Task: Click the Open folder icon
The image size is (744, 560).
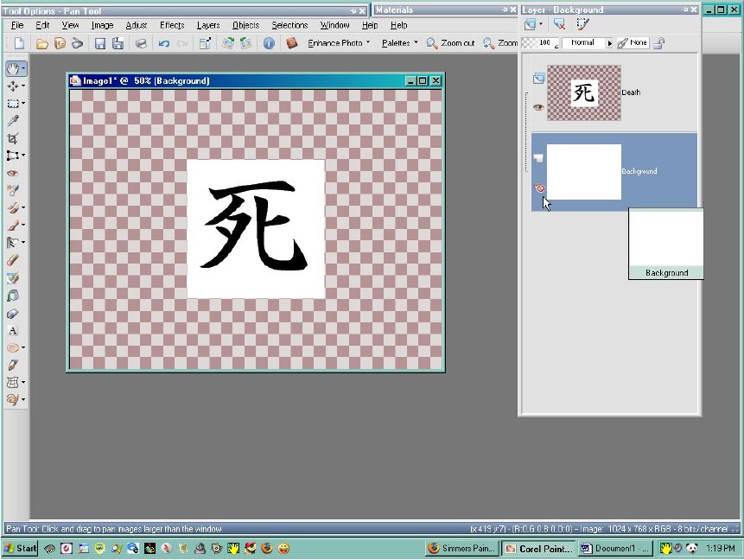Action: [x=42, y=44]
